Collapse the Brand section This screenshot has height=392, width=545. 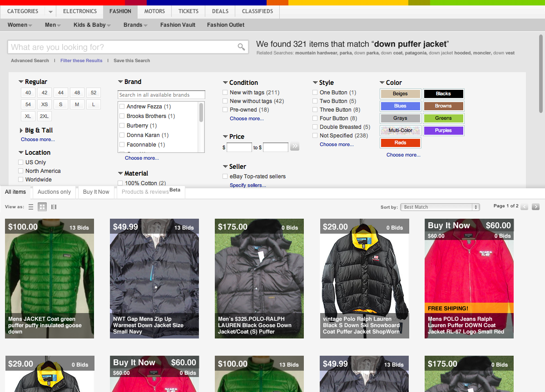click(120, 82)
